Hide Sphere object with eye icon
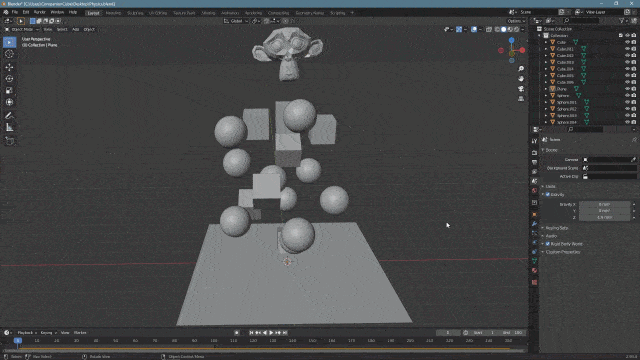This screenshot has width=640, height=360. (627, 96)
